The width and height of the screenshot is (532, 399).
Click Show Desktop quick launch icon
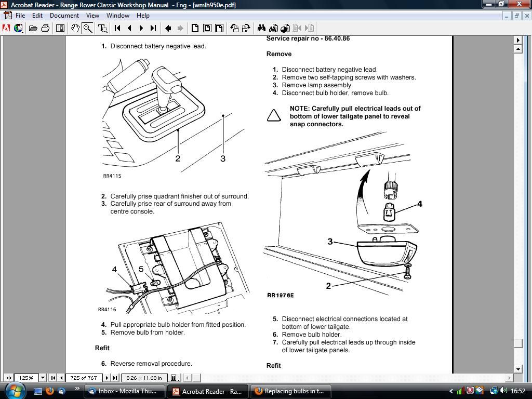(37, 391)
